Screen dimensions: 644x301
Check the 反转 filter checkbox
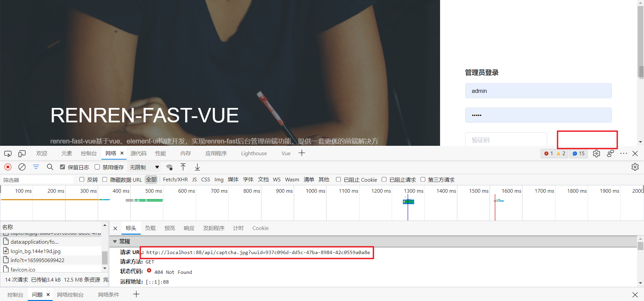(x=82, y=180)
